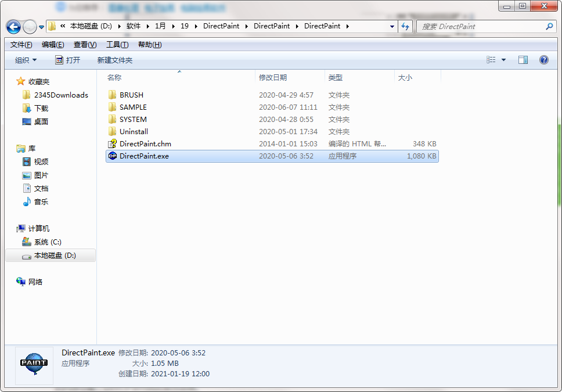Click 19 breadcrumb in address bar
562x392 pixels.
tap(185, 26)
